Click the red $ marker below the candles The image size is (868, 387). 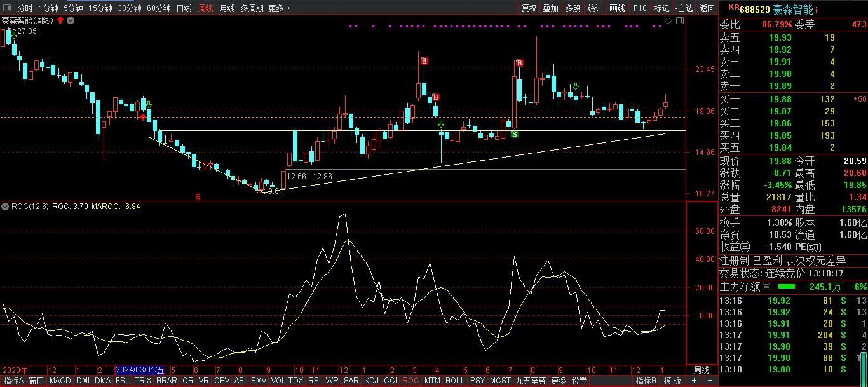pyautogui.click(x=198, y=198)
